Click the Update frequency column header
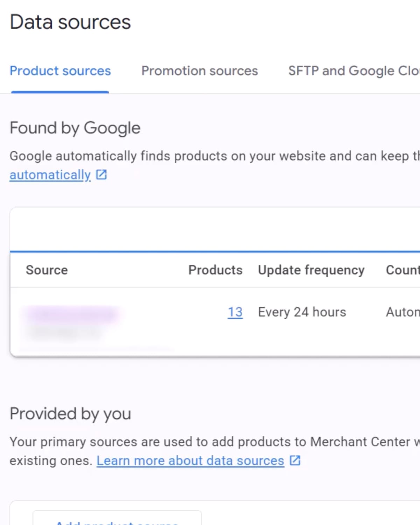420x525 pixels. tap(311, 270)
